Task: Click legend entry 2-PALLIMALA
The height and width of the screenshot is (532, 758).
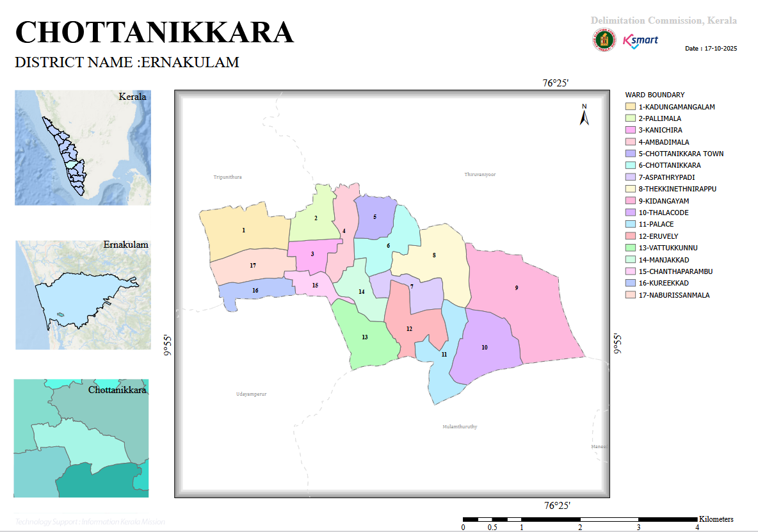Action: click(660, 118)
